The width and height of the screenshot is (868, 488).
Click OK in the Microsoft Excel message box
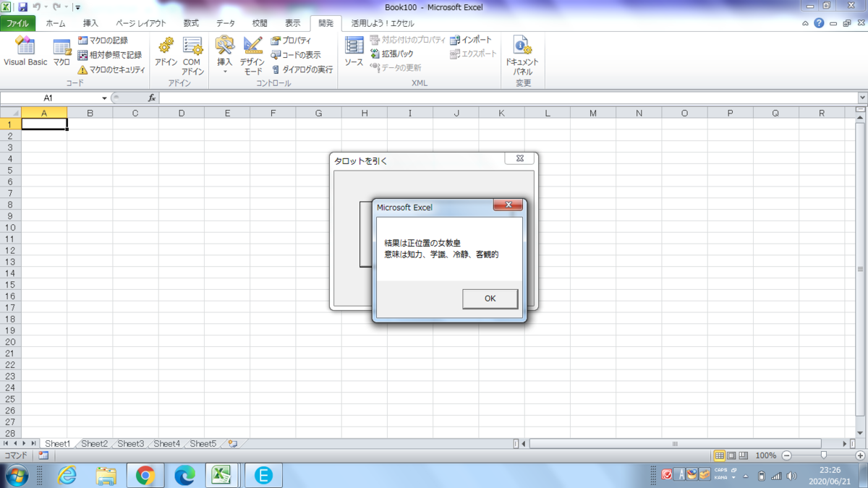[490, 299]
